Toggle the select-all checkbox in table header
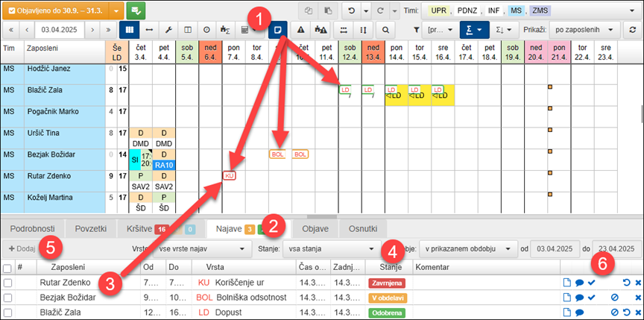This screenshot has height=320, width=644. [7, 267]
